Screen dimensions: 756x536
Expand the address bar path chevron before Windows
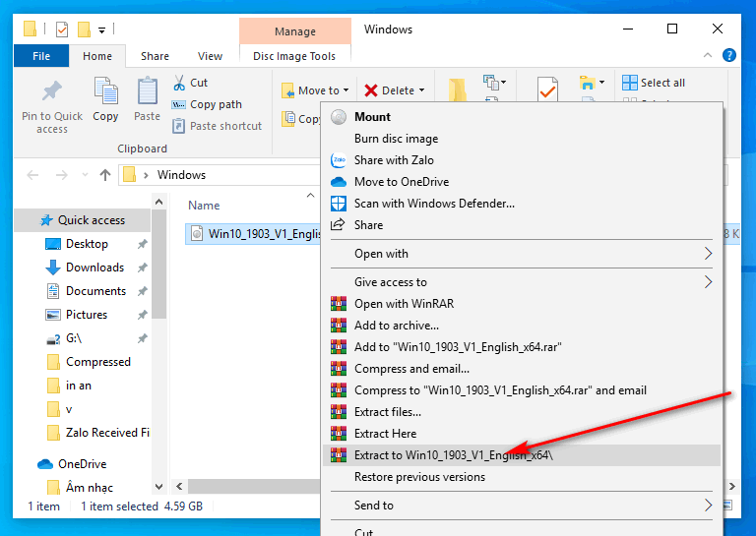click(146, 175)
